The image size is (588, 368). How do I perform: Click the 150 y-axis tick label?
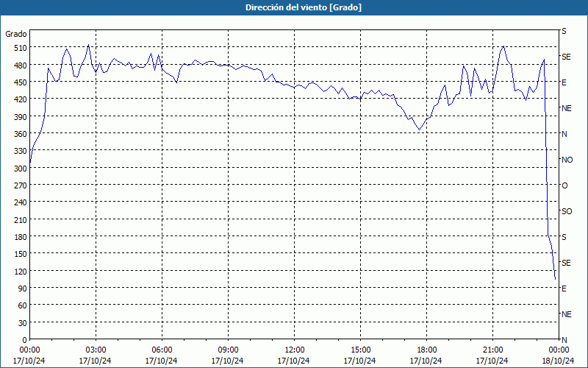[21, 254]
